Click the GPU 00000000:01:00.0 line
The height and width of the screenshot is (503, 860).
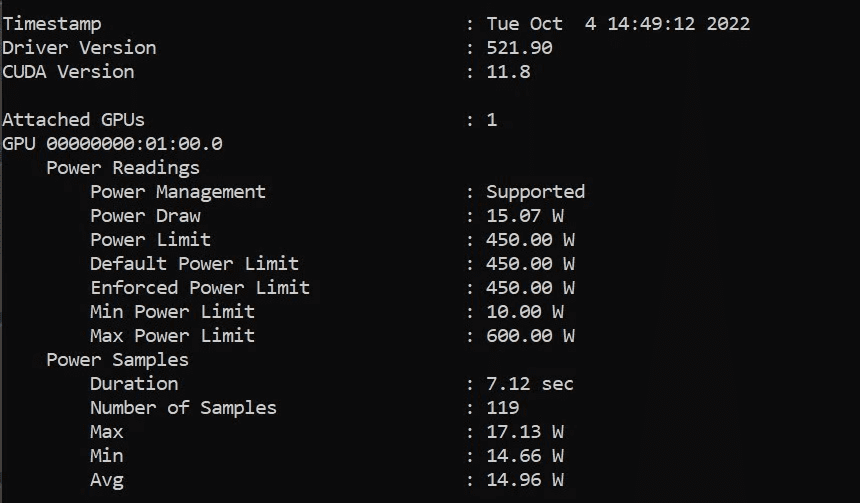coord(112,144)
